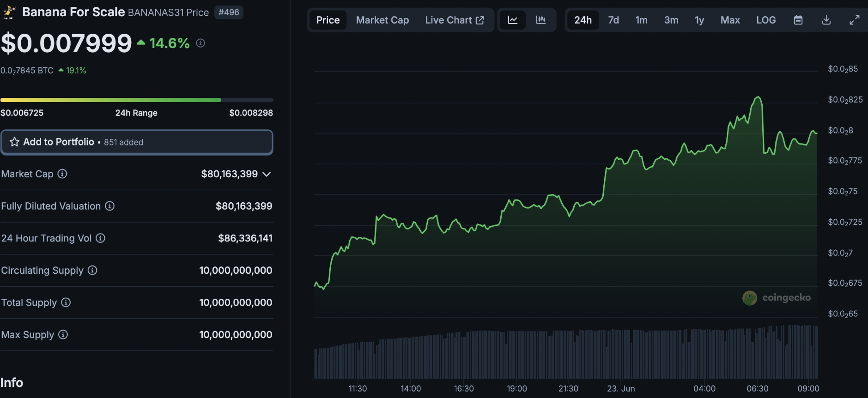Select the 24h time range
The height and width of the screenshot is (398, 868).
583,20
